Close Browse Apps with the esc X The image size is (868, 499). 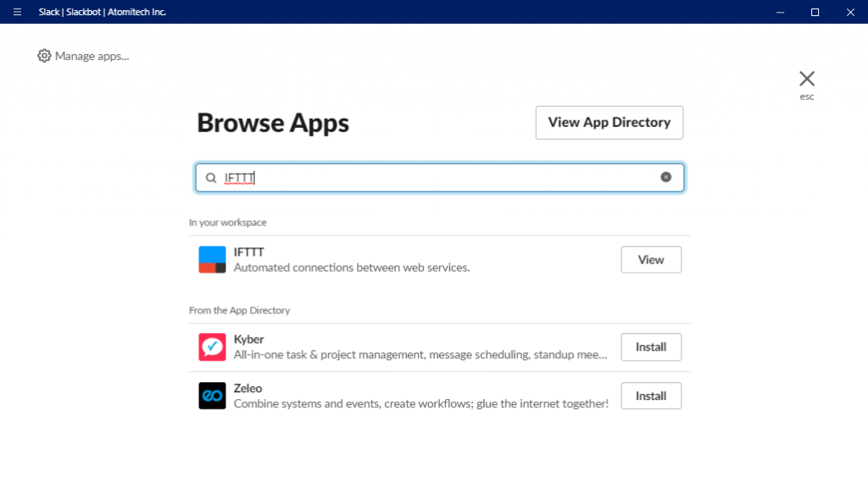pos(807,79)
